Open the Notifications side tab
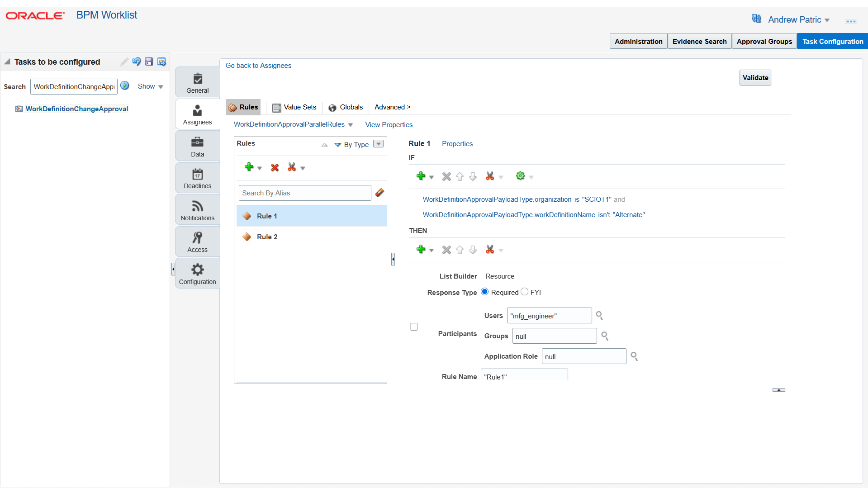The width and height of the screenshot is (868, 488). click(198, 210)
